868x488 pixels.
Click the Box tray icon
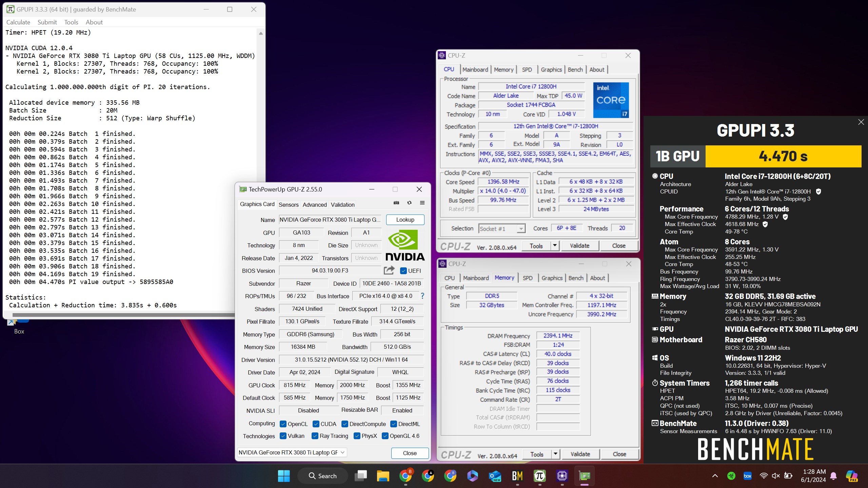tap(747, 476)
